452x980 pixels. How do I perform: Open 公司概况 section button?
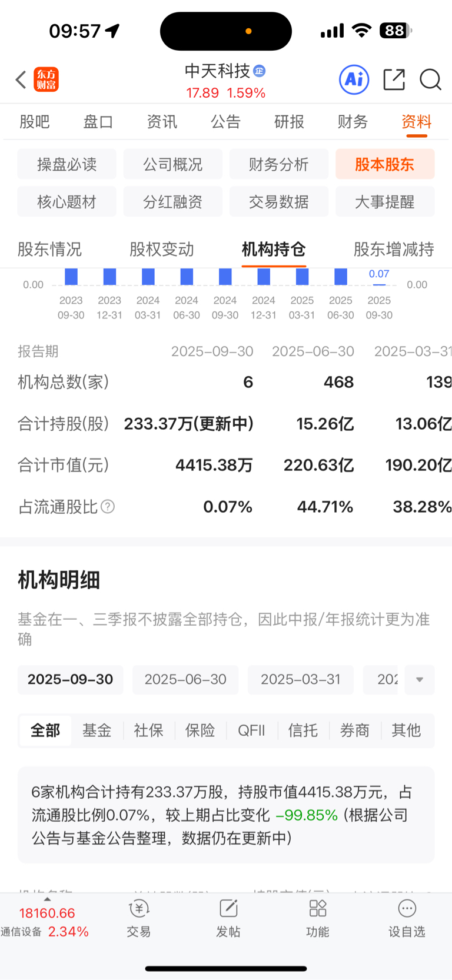pos(173,164)
